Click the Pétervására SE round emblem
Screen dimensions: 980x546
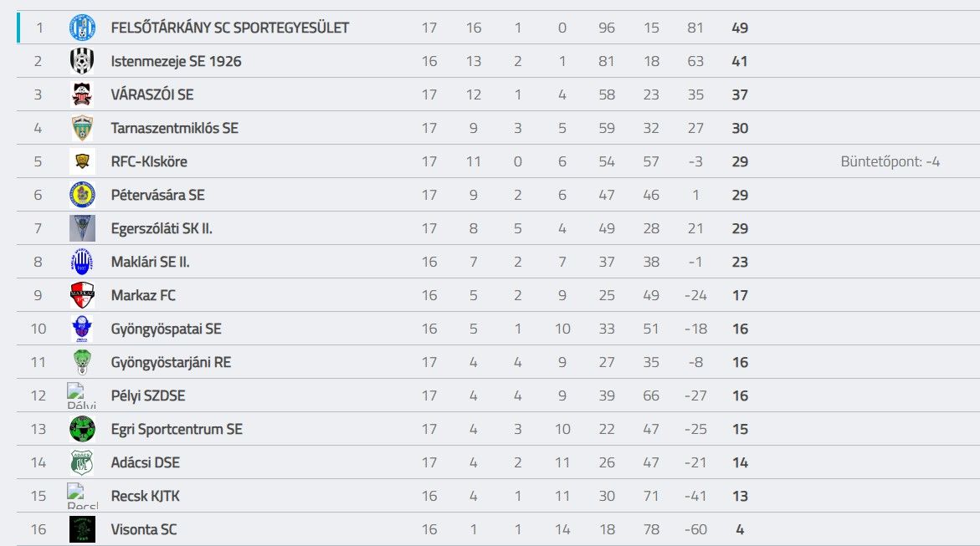[x=82, y=195]
